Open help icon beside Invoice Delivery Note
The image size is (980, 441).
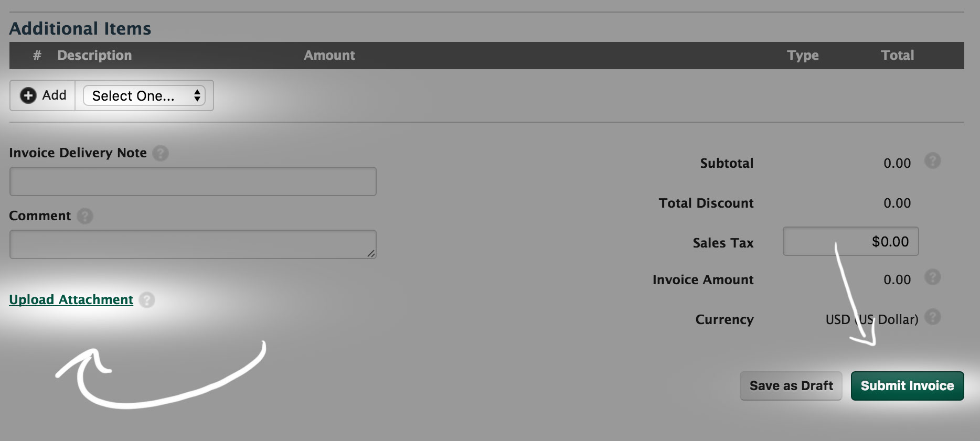pyautogui.click(x=161, y=153)
